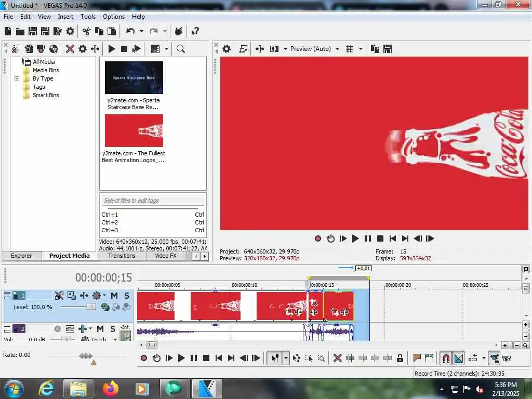The image size is (532, 399).
Task: Click the What's This help icon
Action: 195,32
